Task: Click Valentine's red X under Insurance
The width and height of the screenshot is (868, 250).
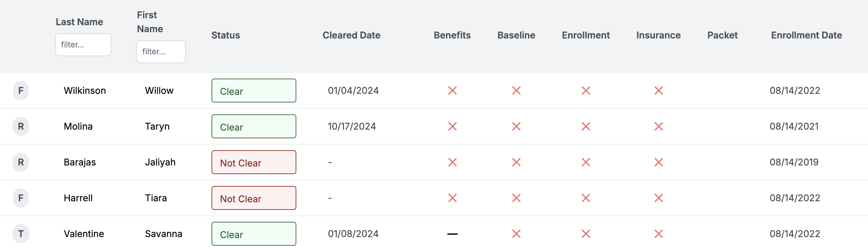Action: [658, 234]
